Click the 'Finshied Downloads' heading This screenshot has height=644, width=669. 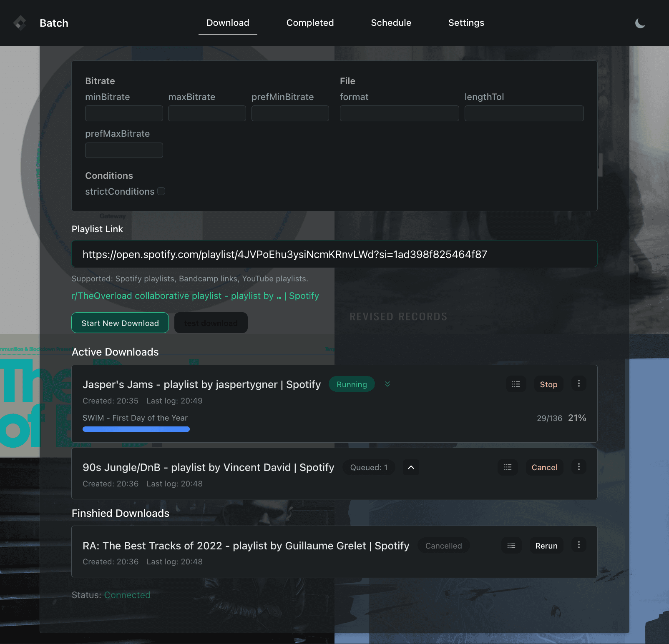(x=121, y=513)
